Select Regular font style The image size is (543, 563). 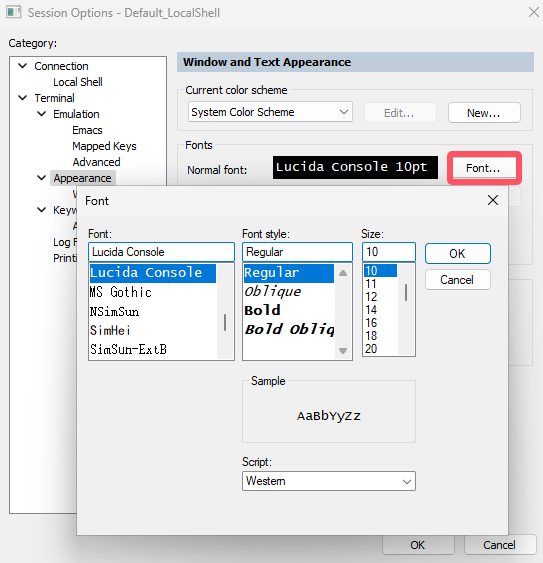coord(289,273)
